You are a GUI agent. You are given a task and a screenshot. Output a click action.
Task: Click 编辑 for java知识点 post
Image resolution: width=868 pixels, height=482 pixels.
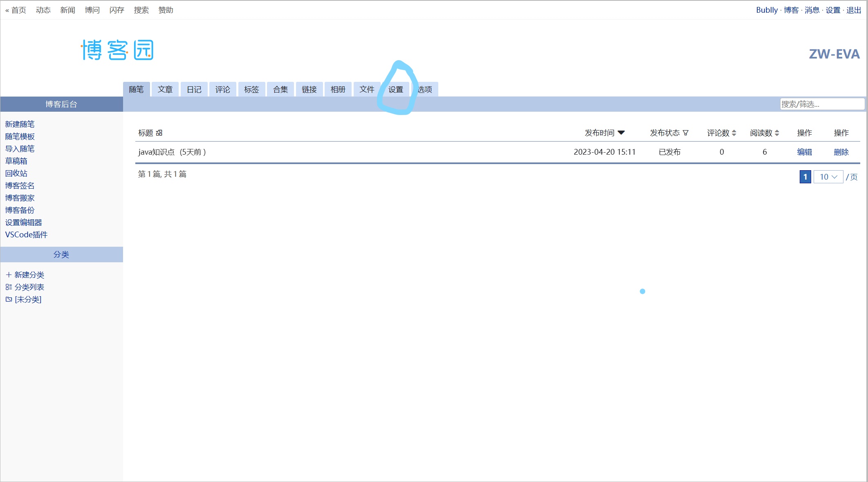804,152
